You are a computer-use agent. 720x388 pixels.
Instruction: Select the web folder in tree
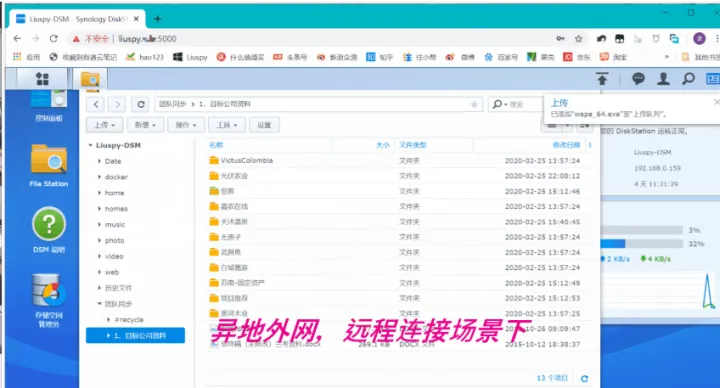click(112, 272)
